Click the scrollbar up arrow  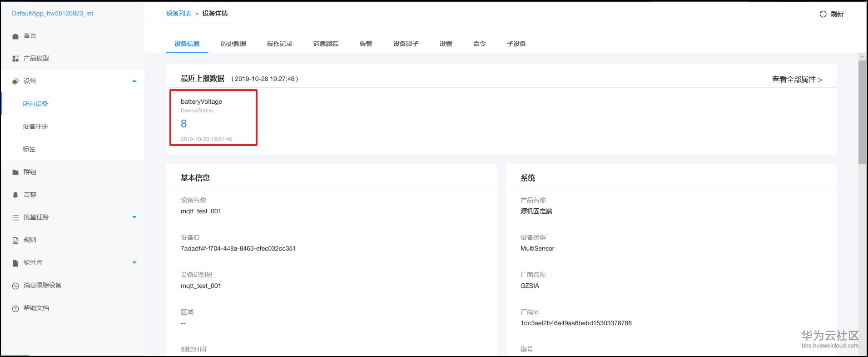[862, 57]
